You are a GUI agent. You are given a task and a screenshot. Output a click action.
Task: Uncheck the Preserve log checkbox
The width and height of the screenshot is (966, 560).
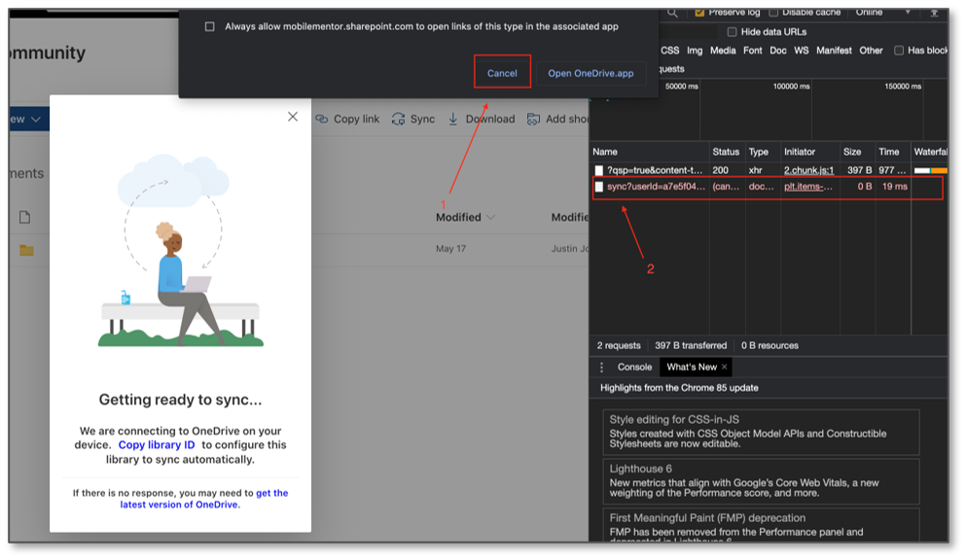click(x=699, y=13)
